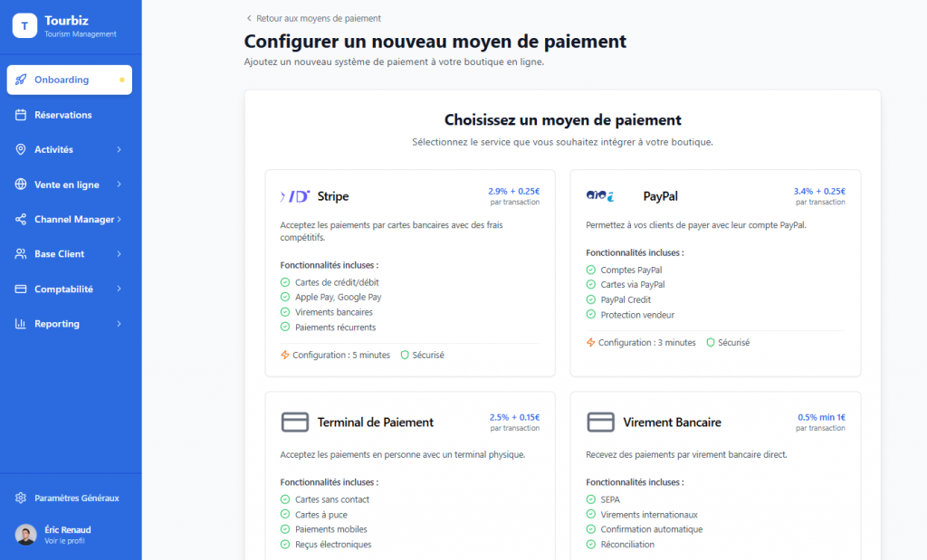Screen dimensions: 927x560
Task: Click the Reporting bar chart icon
Action: point(21,324)
